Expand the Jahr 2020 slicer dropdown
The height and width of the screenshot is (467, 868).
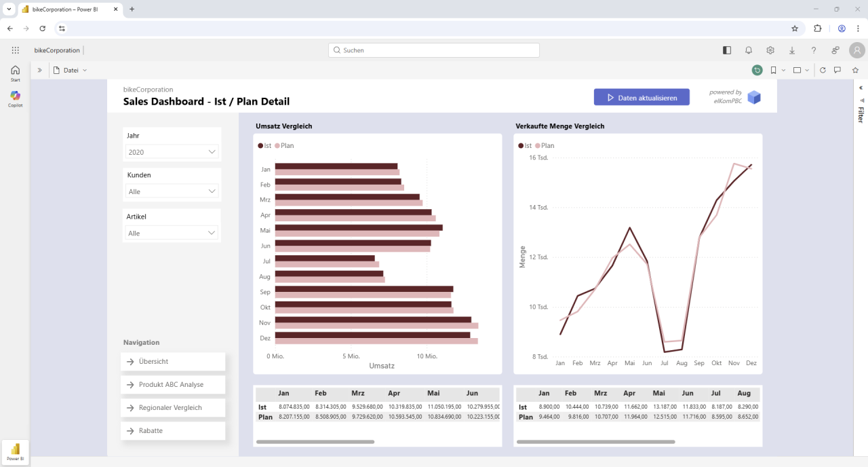coord(210,152)
